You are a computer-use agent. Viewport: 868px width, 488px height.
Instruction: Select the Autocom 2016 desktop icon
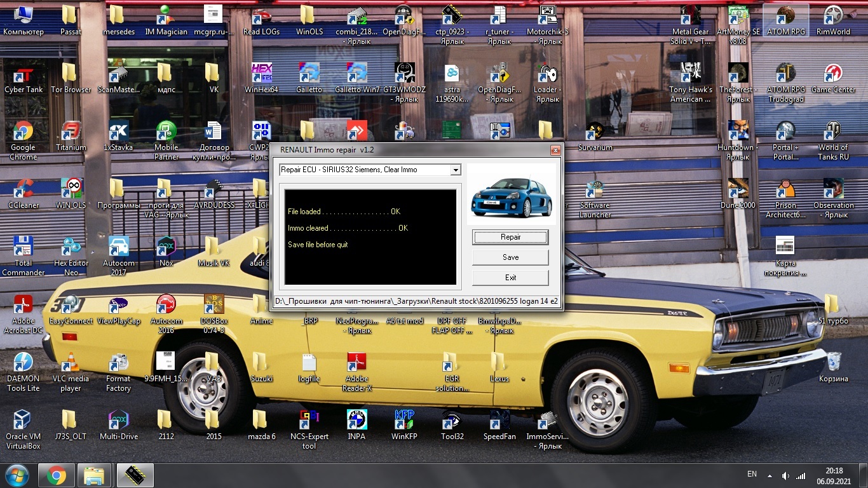(166, 314)
